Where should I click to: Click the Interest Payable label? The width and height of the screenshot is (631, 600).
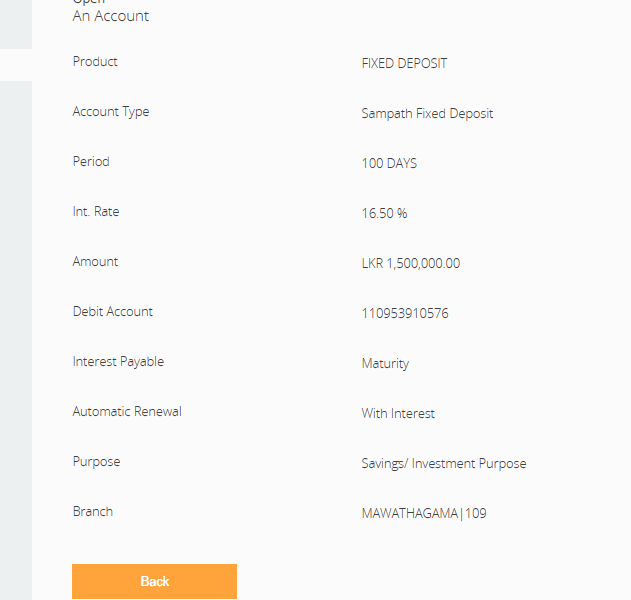click(118, 362)
